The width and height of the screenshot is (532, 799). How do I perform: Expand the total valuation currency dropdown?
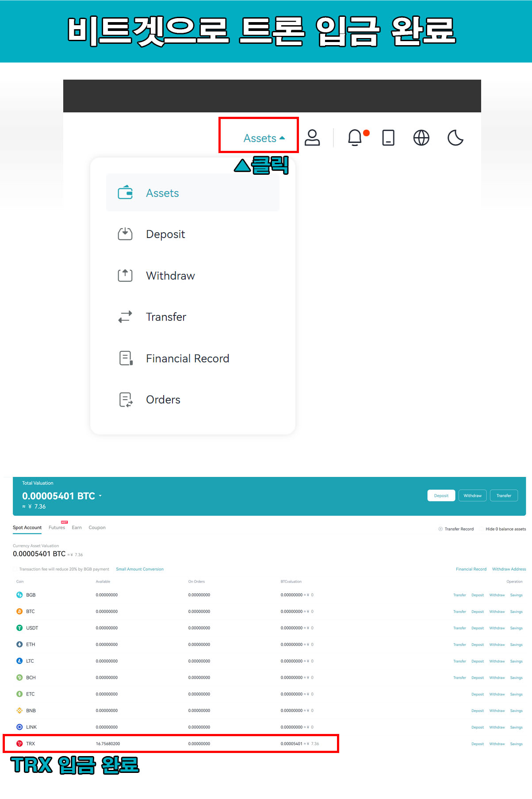[x=100, y=496]
